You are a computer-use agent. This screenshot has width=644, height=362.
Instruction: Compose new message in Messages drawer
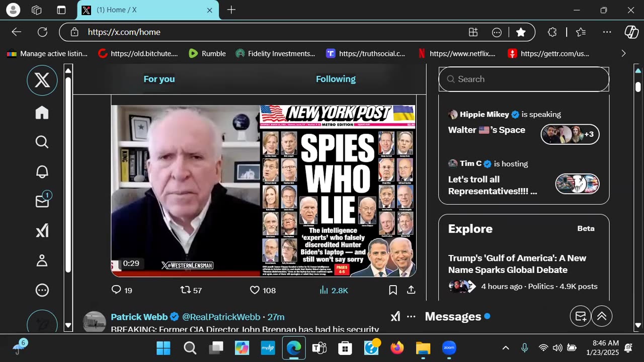[x=581, y=316]
